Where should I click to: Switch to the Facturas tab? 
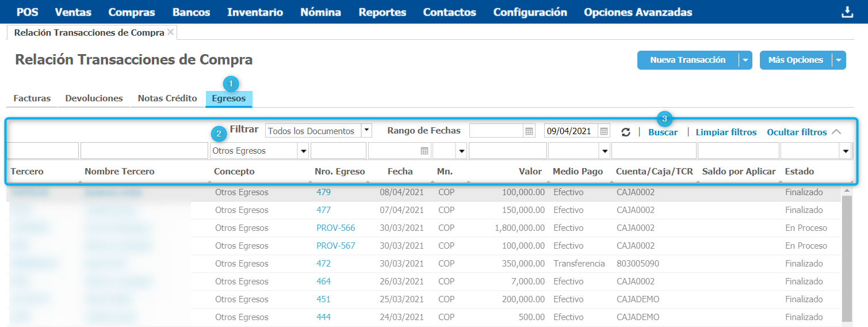click(x=32, y=98)
